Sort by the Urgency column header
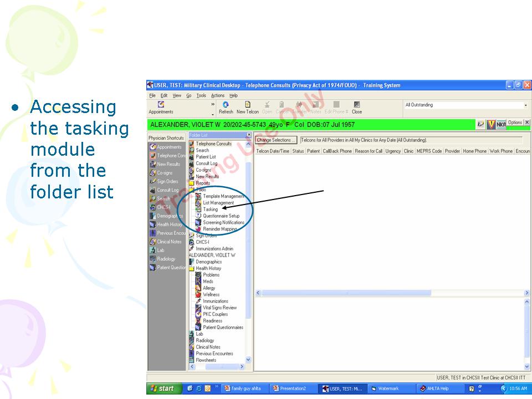Screen dimensions: 532x399 (x=393, y=151)
